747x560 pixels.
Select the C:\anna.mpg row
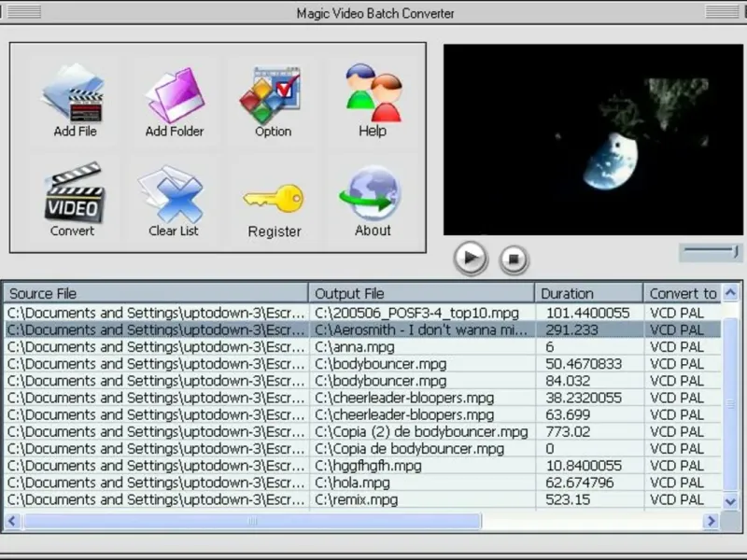353,346
